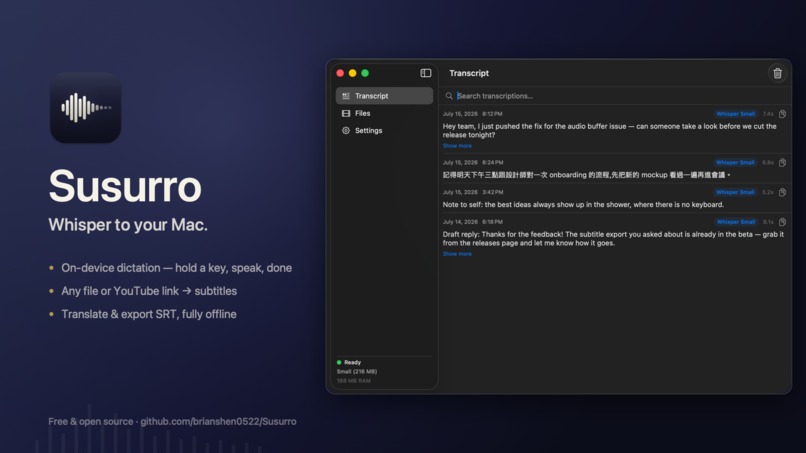Select the 'Draft reply: Thanks' transcript text
The image size is (806, 453).
click(613, 239)
